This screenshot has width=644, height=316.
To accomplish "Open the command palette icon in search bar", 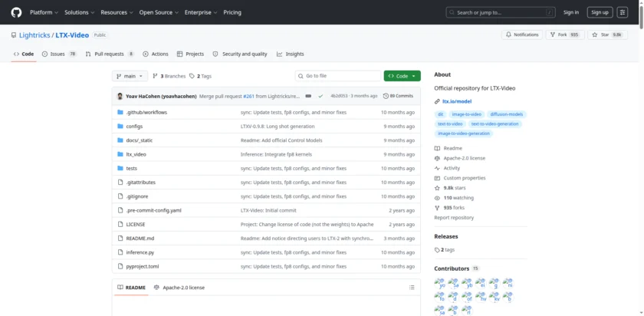I will click(547, 12).
